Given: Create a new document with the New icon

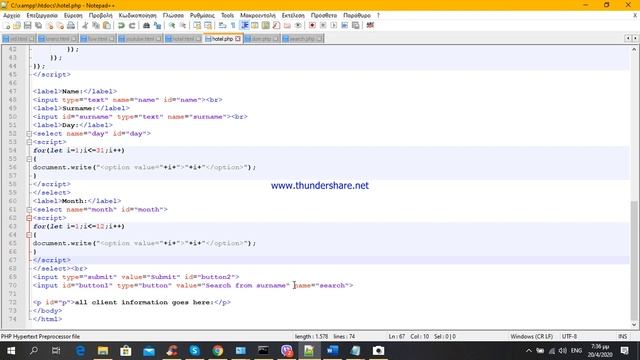Looking at the screenshot, I should [x=7, y=25].
